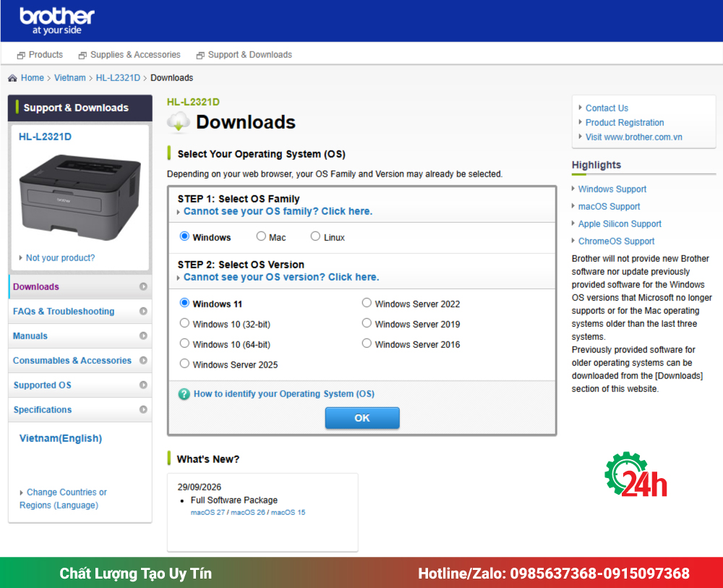This screenshot has height=588, width=723.
Task: Select Windows Server 2022 radio button
Action: pos(367,303)
